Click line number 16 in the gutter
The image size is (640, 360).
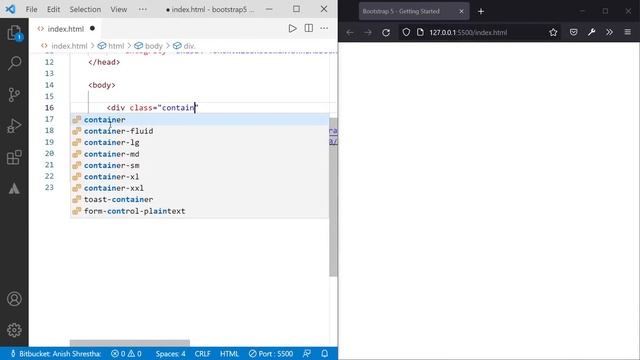(x=49, y=107)
